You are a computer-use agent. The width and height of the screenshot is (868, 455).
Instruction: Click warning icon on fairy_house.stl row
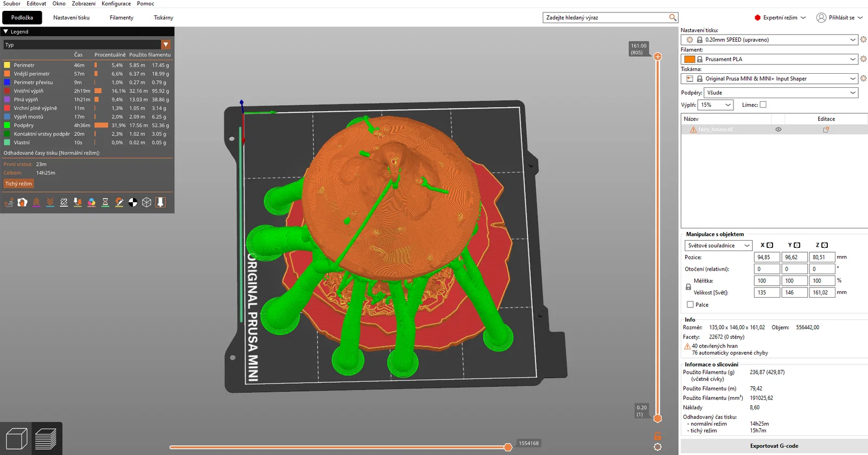click(x=693, y=130)
